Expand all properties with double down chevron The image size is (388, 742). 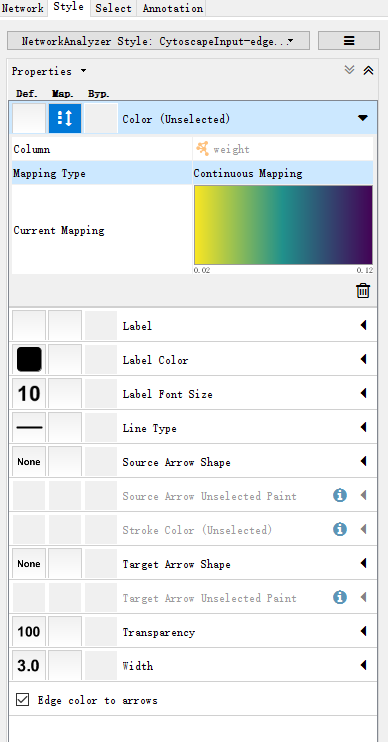tap(349, 71)
